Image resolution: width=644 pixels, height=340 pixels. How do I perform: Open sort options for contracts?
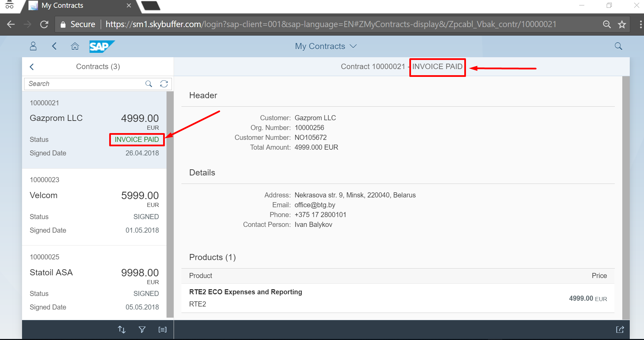pyautogui.click(x=122, y=330)
